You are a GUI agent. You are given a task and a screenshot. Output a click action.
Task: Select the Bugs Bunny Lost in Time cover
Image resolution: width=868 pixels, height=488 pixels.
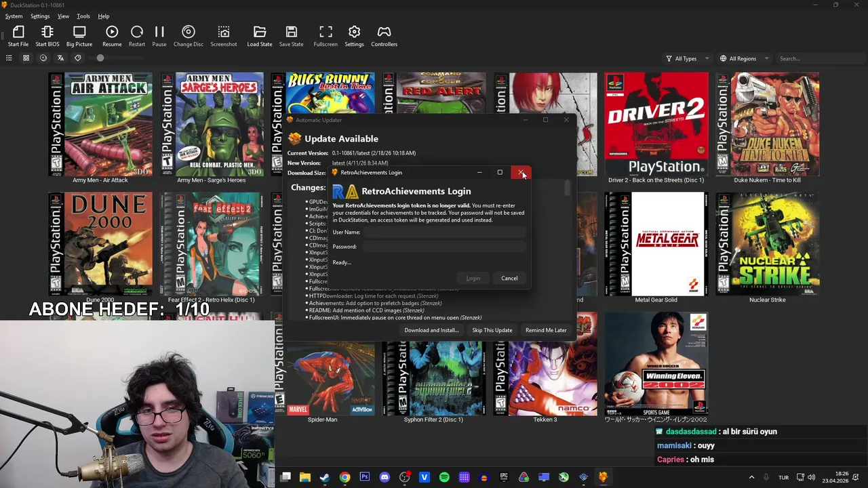pos(323,94)
